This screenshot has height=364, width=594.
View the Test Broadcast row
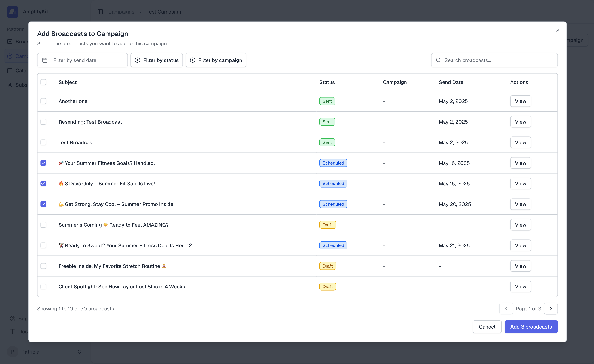click(x=521, y=143)
